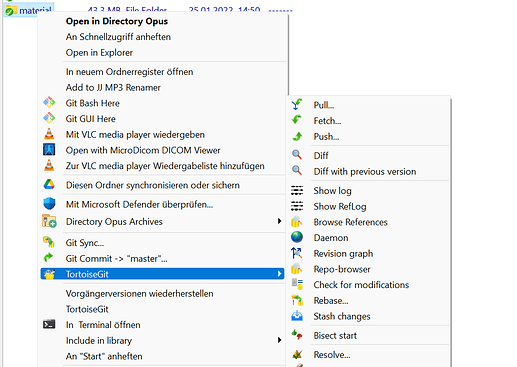
Task: Click the Show RefLog list icon
Action: pyautogui.click(x=297, y=206)
